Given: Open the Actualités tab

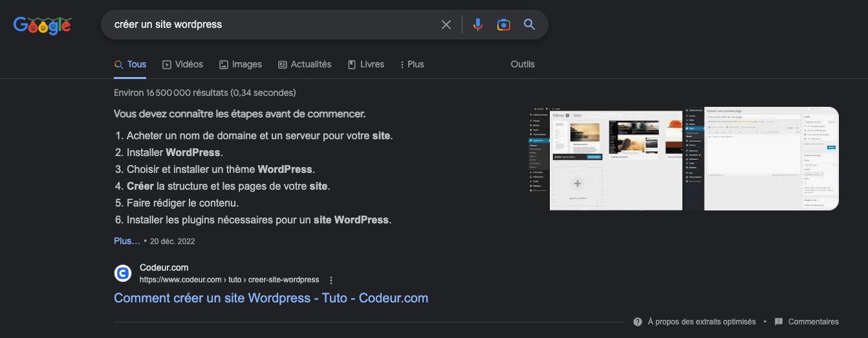Looking at the screenshot, I should [x=305, y=64].
